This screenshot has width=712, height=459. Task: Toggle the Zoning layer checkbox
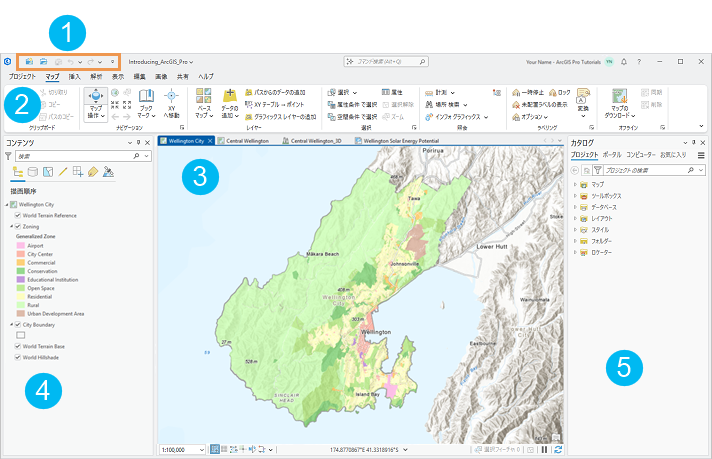point(18,226)
